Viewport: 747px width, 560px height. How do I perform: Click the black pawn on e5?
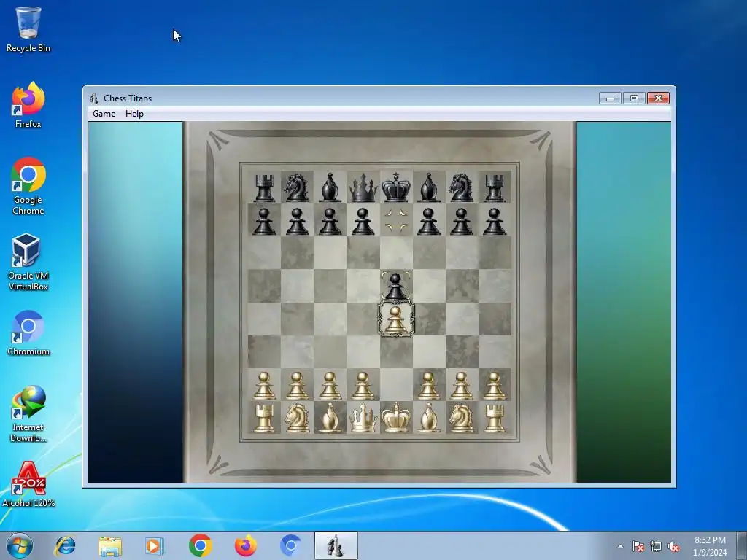(395, 287)
